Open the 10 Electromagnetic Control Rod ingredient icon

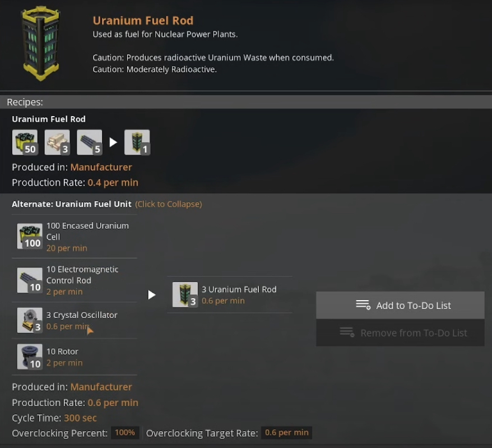point(30,280)
